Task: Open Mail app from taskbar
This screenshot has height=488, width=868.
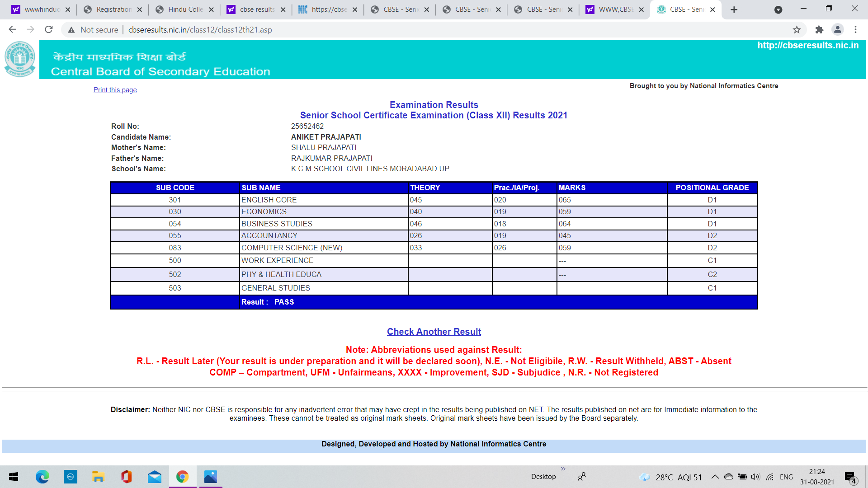Action: pos(155,477)
